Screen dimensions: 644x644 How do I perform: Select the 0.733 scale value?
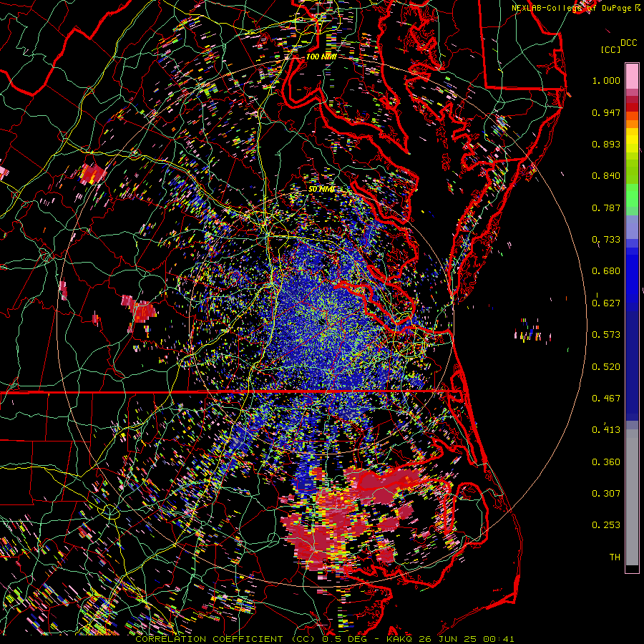[606, 240]
